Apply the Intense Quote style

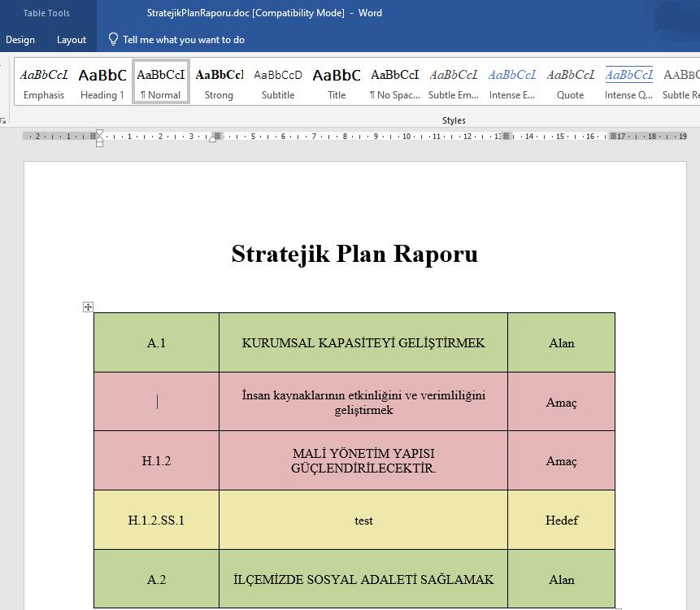(x=628, y=82)
